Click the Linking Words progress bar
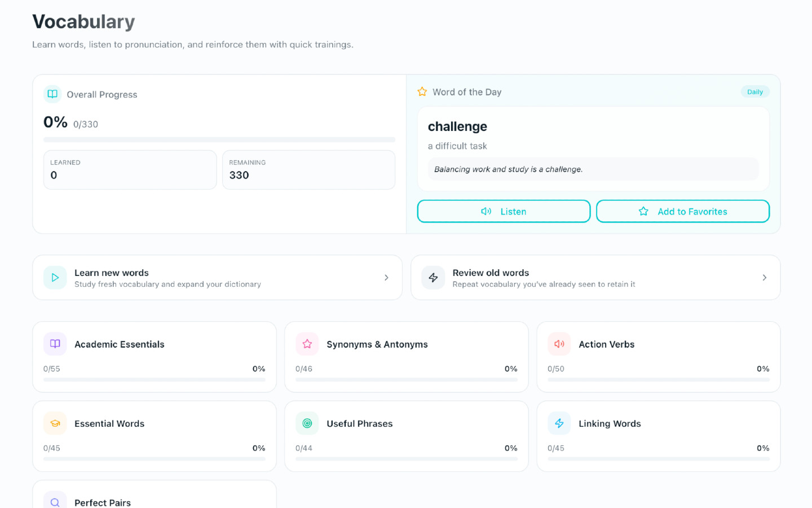Viewport: 812px width, 508px height. [659, 459]
